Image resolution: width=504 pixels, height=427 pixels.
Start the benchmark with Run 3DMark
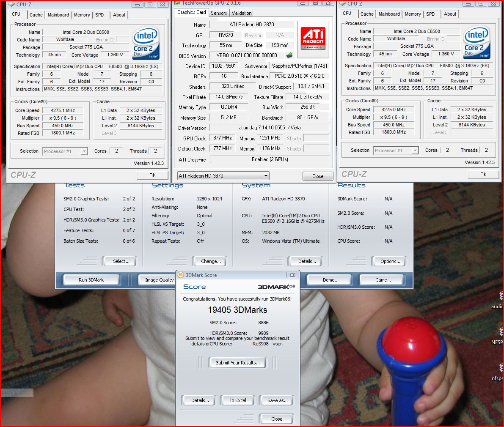[x=91, y=280]
